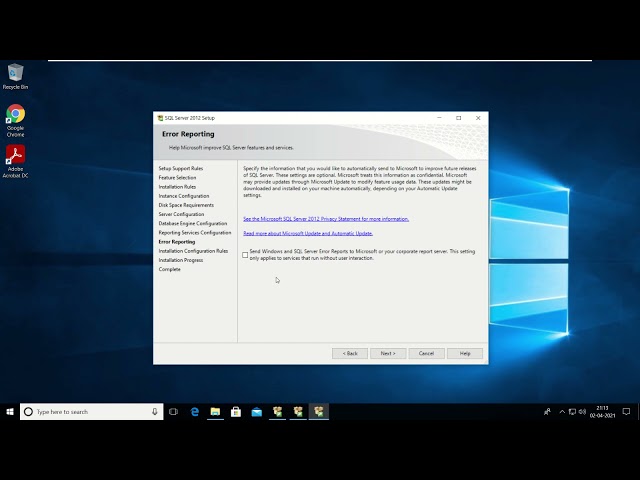This screenshot has width=640, height=480.
Task: Switch to the first SQL Server setup taskbar icon
Action: tap(278, 411)
